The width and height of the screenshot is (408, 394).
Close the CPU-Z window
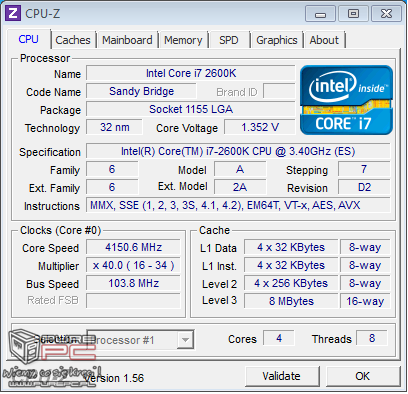point(386,14)
